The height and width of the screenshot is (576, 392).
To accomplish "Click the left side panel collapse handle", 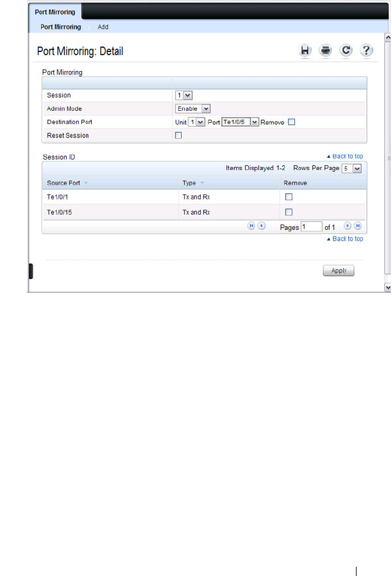I will tap(31, 271).
